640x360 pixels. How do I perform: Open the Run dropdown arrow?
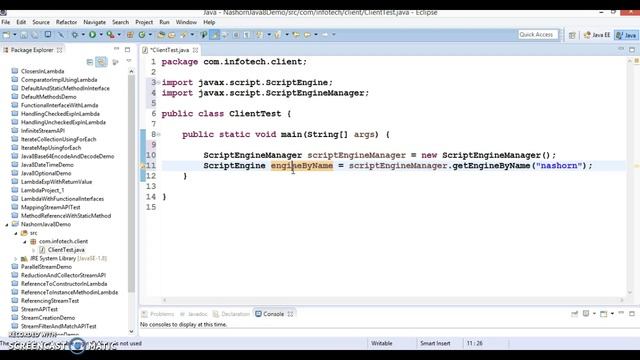pos(101,35)
